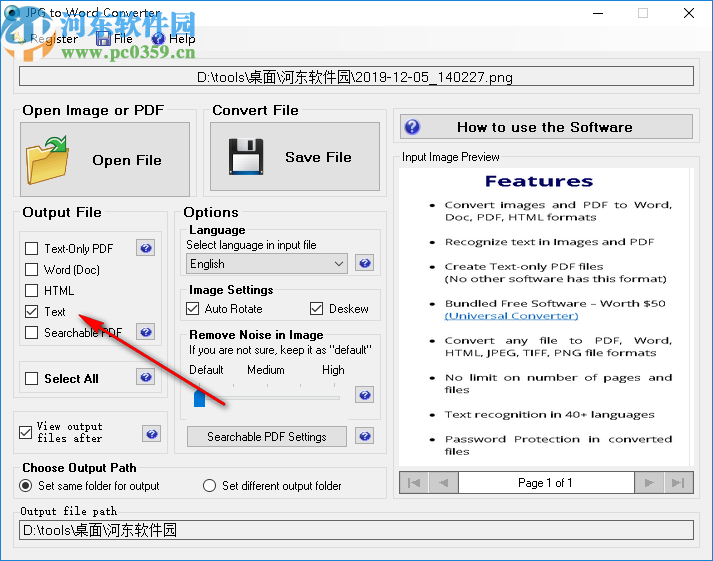The image size is (713, 561).
Task: Open Searchable PDF Settings
Action: coord(266,436)
